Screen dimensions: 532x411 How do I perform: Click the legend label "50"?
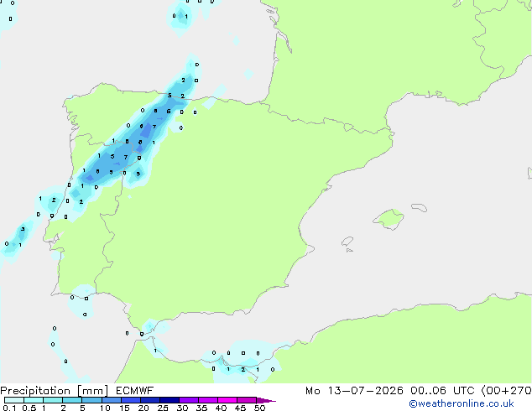pyautogui.click(x=259, y=408)
